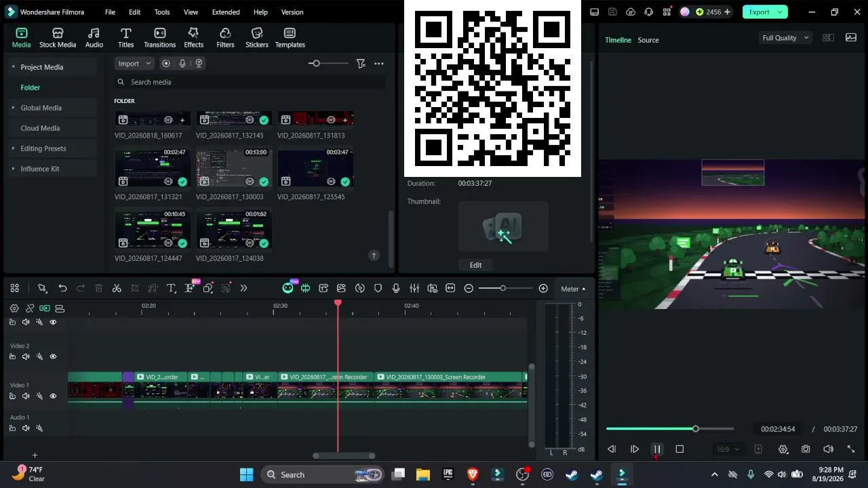This screenshot has width=868, height=488.
Task: Open the Titles tab
Action: pyautogui.click(x=126, y=38)
